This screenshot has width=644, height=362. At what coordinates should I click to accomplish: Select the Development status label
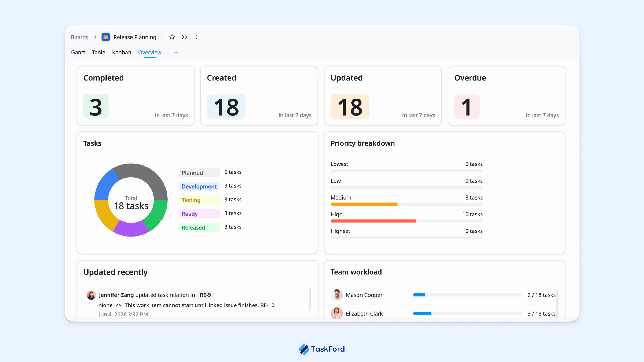coord(199,186)
